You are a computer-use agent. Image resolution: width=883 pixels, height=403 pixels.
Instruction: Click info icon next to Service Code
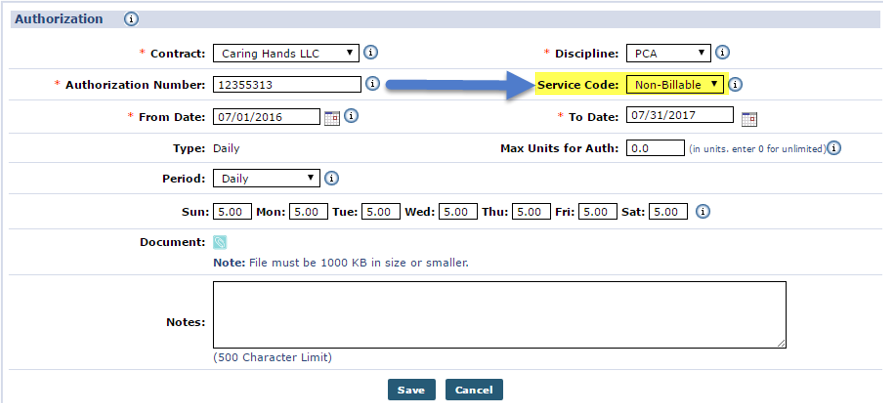click(x=735, y=85)
